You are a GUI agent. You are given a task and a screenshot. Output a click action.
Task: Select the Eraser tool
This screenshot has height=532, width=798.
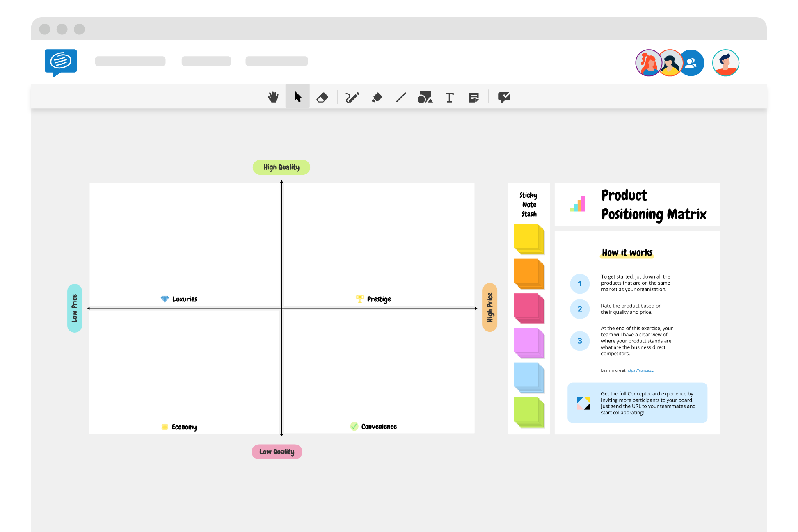point(323,97)
